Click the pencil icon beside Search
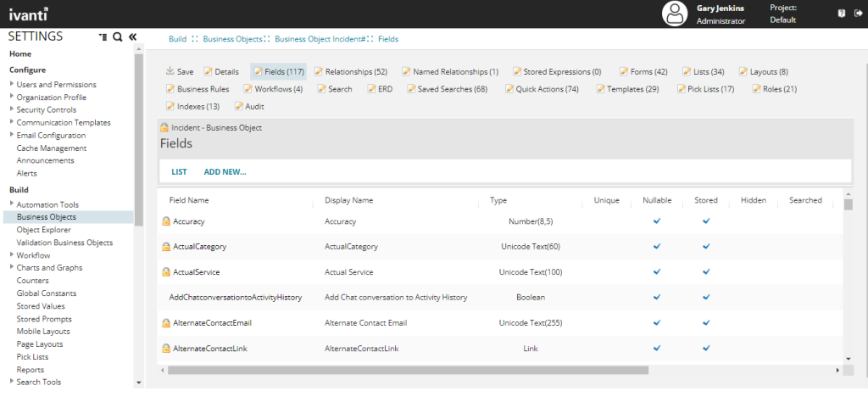The width and height of the screenshot is (868, 402). (321, 88)
